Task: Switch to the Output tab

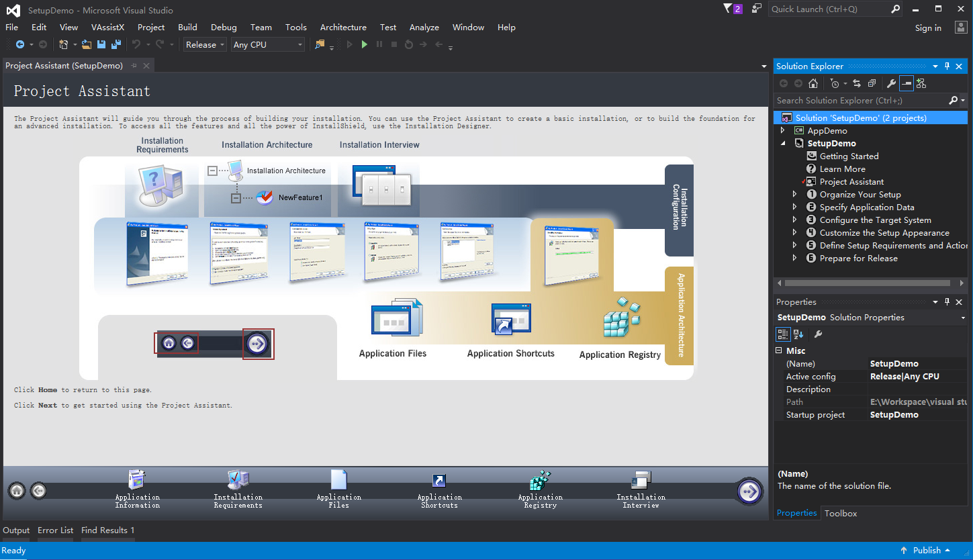Action: [x=16, y=530]
